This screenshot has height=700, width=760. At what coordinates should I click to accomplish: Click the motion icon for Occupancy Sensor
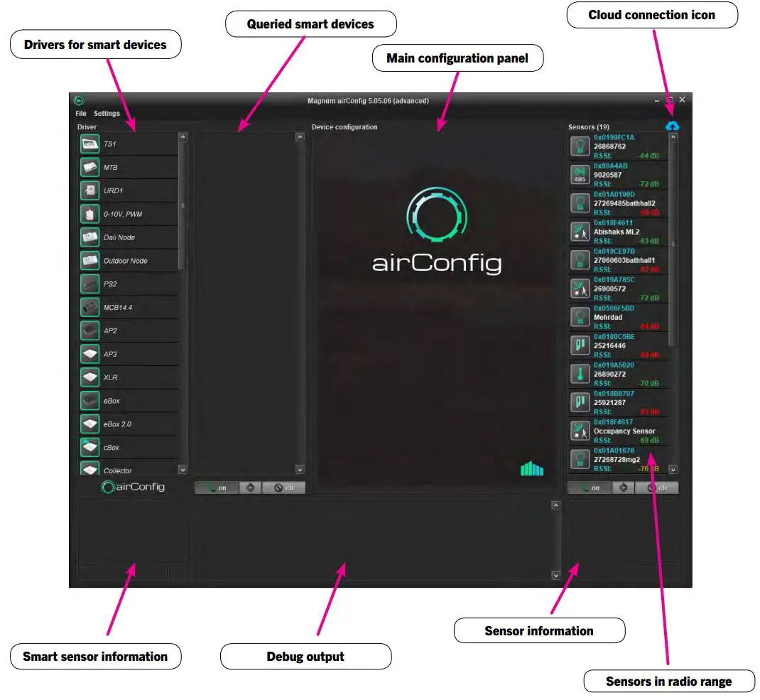click(x=580, y=431)
